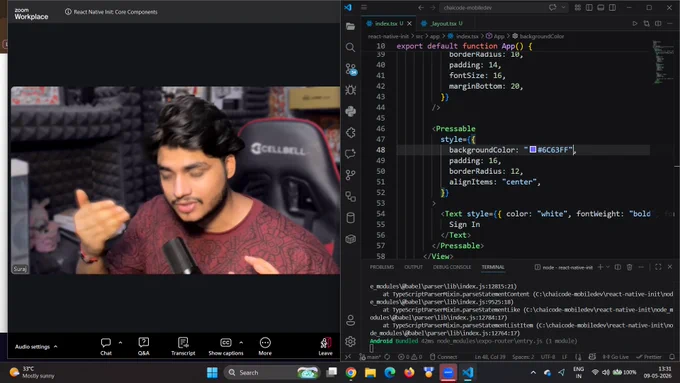Switch to the OUTPUT panel tab
This screenshot has height=383, width=680.
413,267
